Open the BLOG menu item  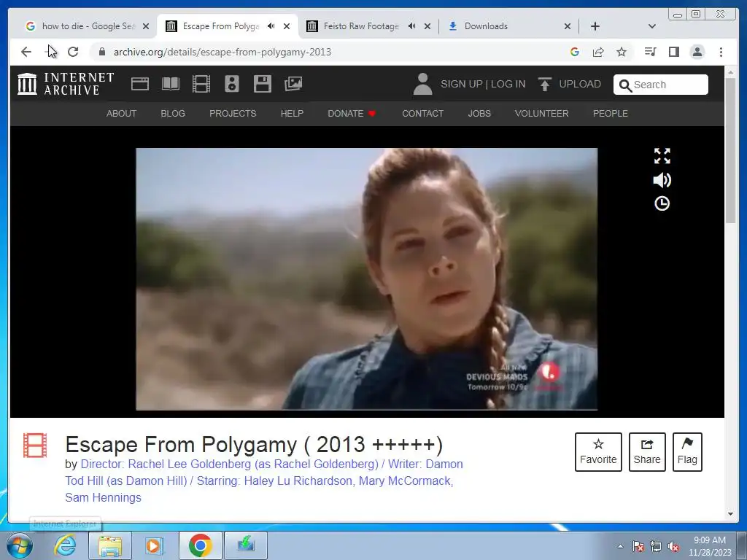(x=173, y=113)
